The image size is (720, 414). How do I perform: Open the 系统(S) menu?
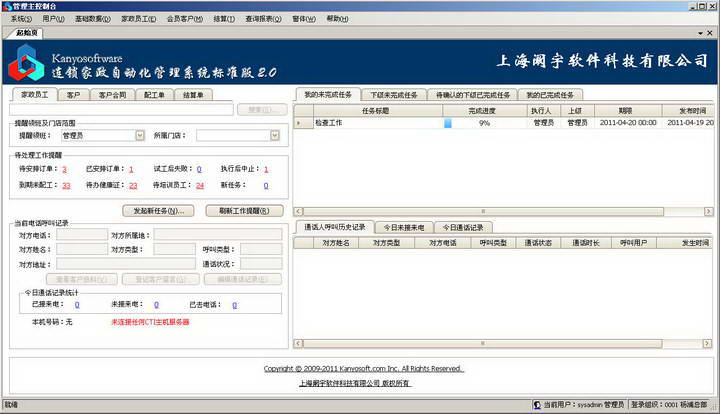click(21, 19)
